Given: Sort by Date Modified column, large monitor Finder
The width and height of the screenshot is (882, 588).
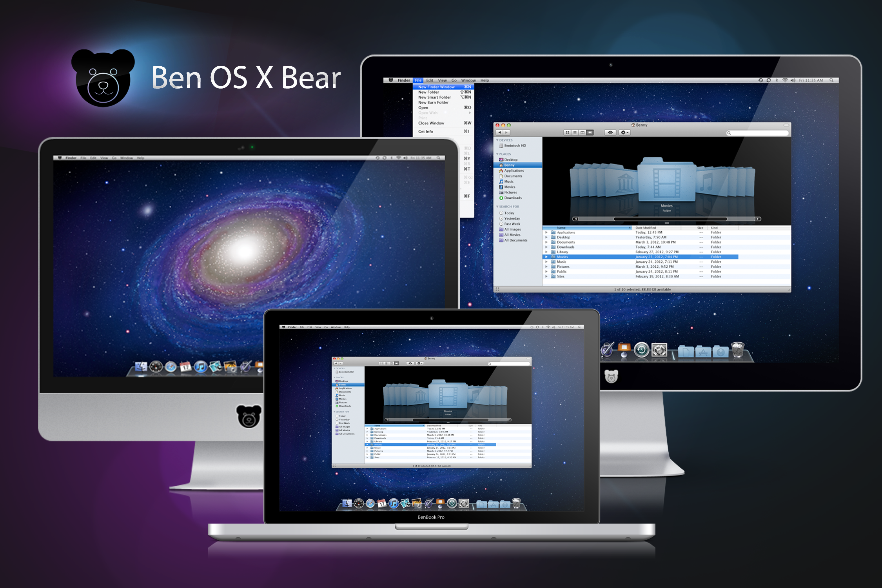Looking at the screenshot, I should tap(657, 228).
